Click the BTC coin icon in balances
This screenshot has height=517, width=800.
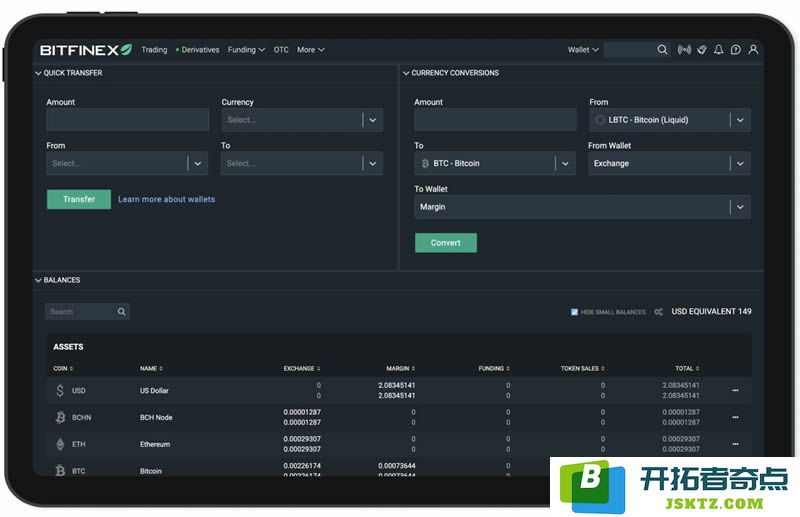tap(60, 471)
